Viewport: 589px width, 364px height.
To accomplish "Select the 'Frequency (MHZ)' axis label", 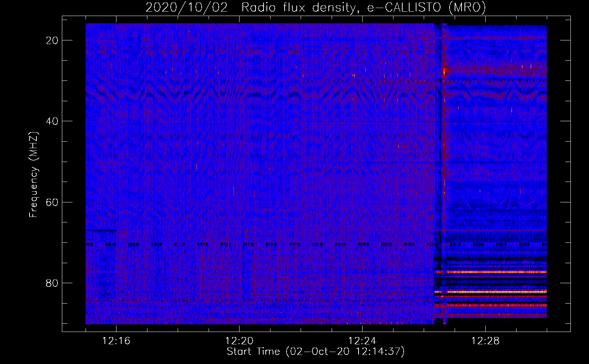I will (x=33, y=175).
